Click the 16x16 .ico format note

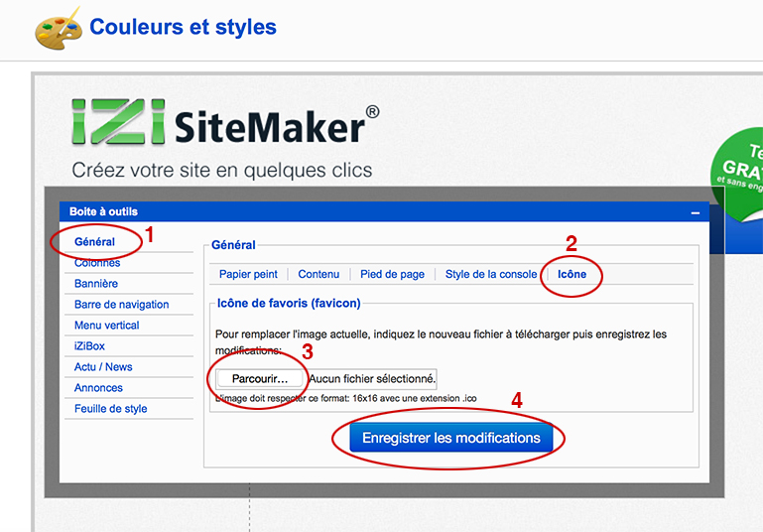[346, 398]
